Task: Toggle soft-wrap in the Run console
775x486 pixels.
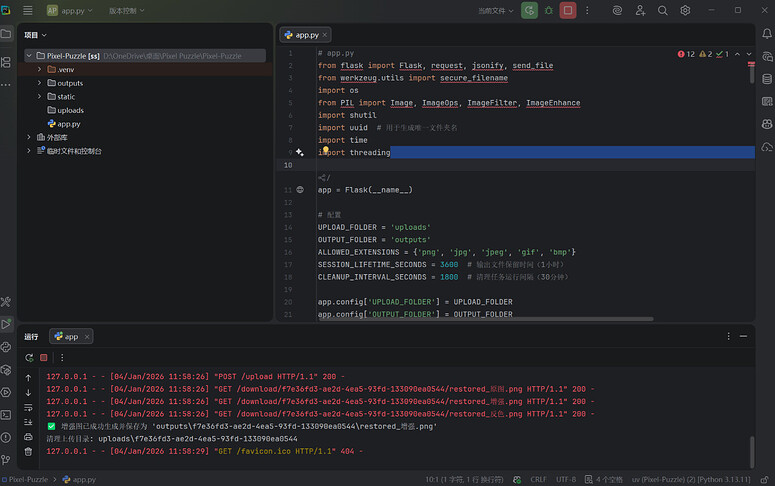Action: [x=29, y=407]
